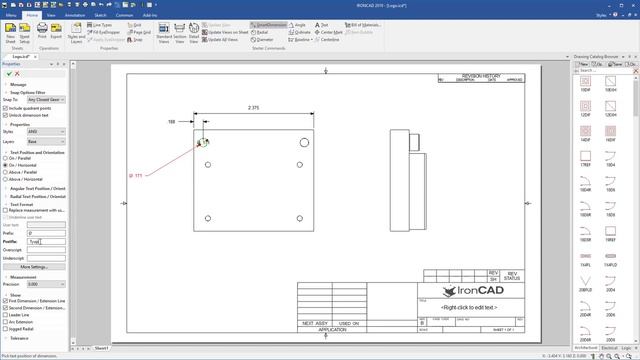The height and width of the screenshot is (360, 640).
Task: Click Update Views on Sheet
Action: tap(225, 32)
